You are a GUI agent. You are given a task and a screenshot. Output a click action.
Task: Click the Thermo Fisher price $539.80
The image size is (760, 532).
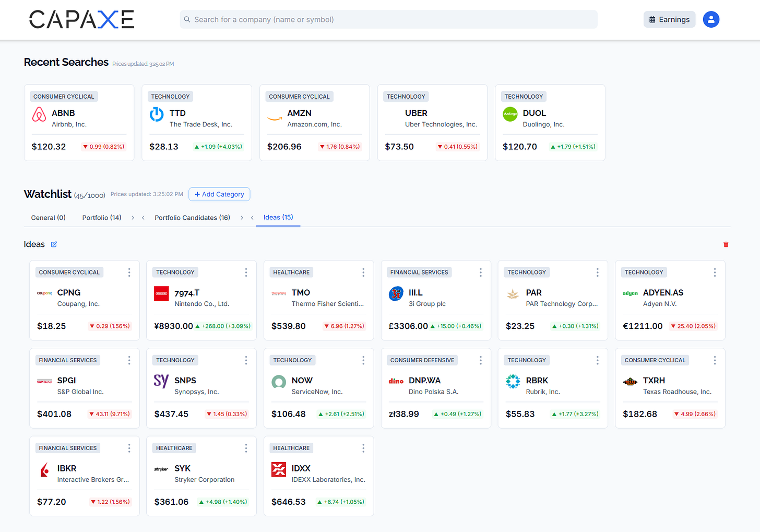click(289, 326)
